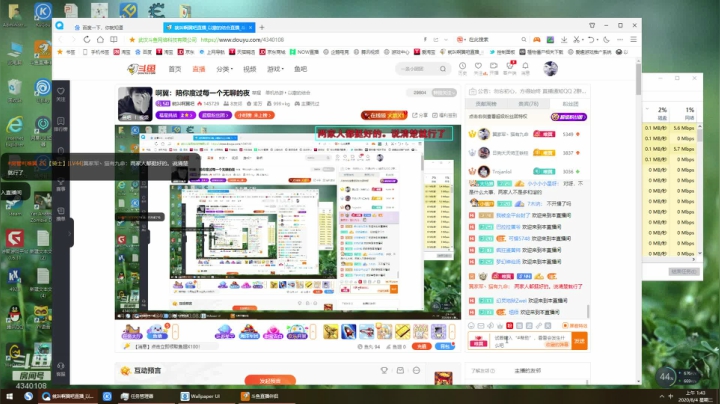Viewport: 720px width, 404px height.
Task: Open the new browser tab plus button
Action: [262, 28]
